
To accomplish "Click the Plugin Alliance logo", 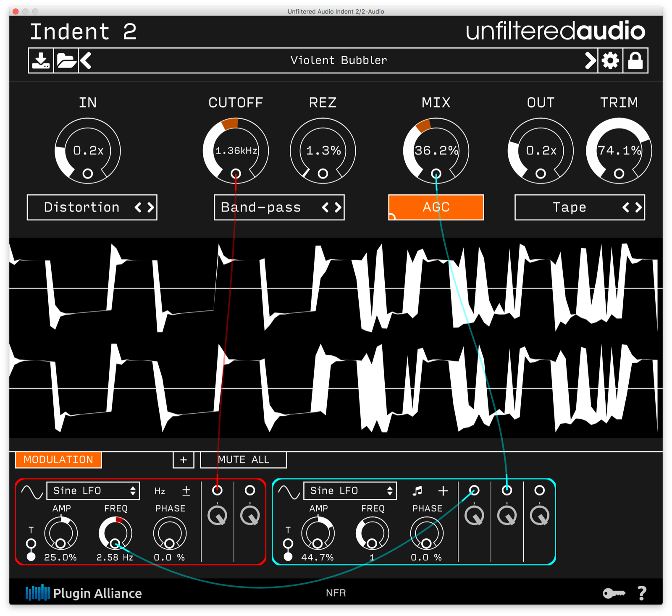I will (83, 593).
